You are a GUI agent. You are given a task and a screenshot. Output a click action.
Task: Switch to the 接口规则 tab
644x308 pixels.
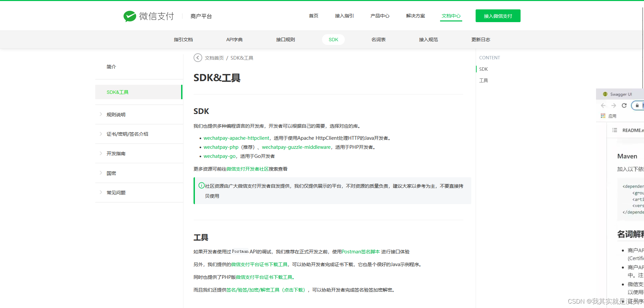285,40
